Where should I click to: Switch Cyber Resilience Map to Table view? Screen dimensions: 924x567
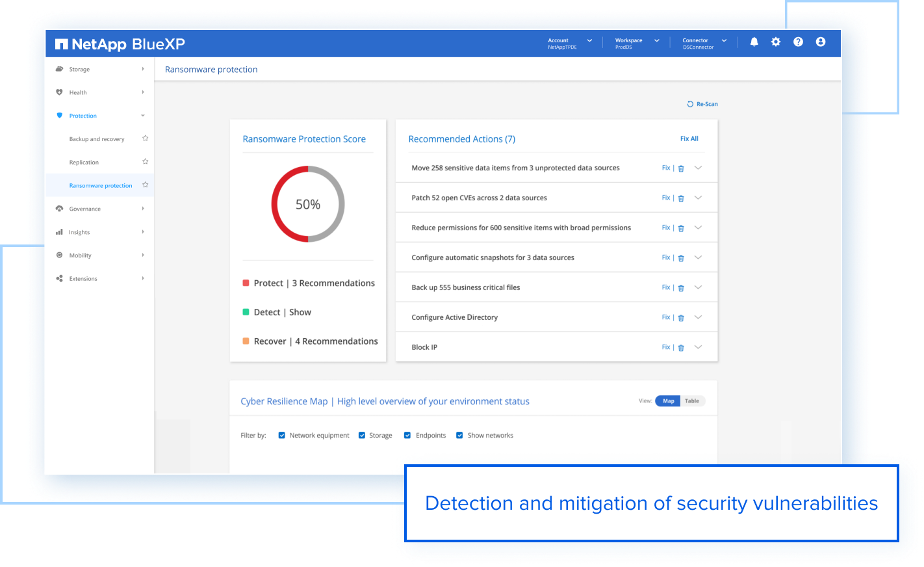point(692,401)
